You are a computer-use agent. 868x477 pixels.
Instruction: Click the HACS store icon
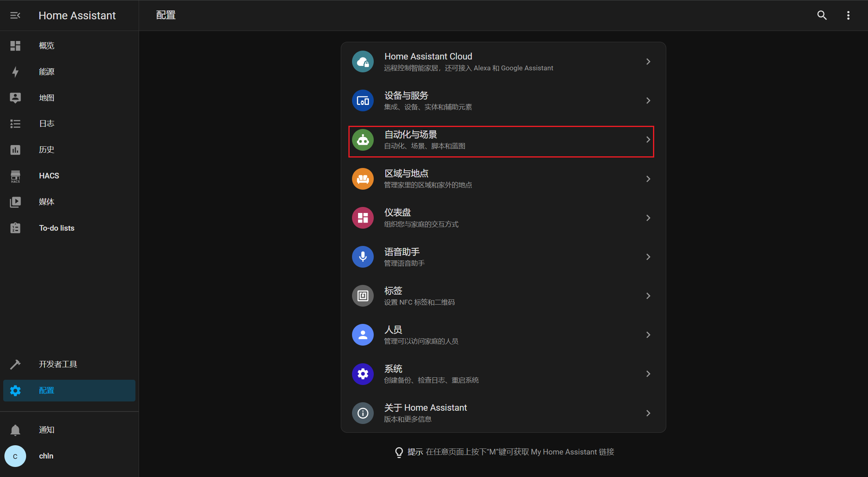[x=15, y=176]
